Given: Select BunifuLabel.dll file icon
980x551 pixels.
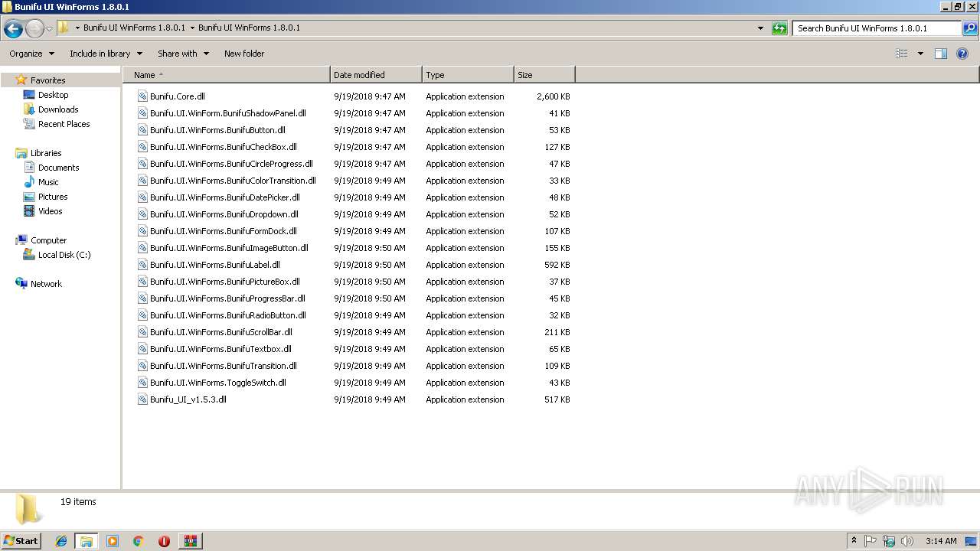Looking at the screenshot, I should pos(142,265).
